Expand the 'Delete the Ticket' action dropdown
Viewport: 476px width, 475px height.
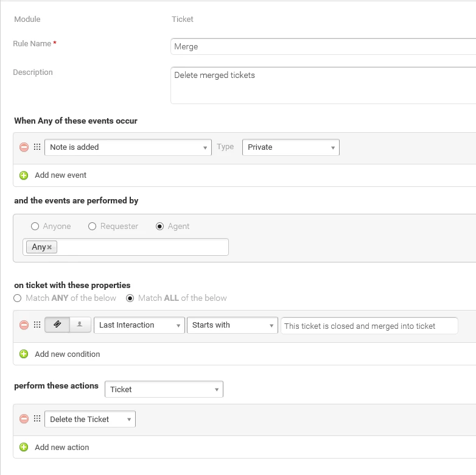point(90,419)
